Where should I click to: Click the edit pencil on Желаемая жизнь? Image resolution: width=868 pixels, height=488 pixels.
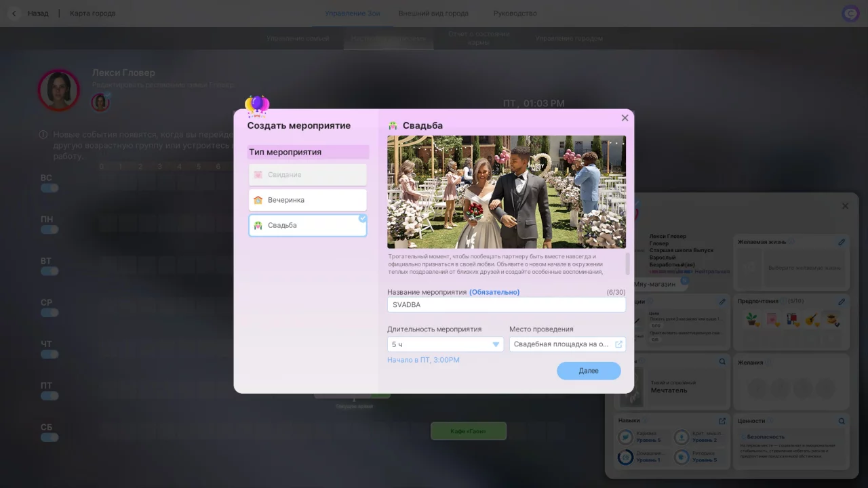[x=842, y=242]
